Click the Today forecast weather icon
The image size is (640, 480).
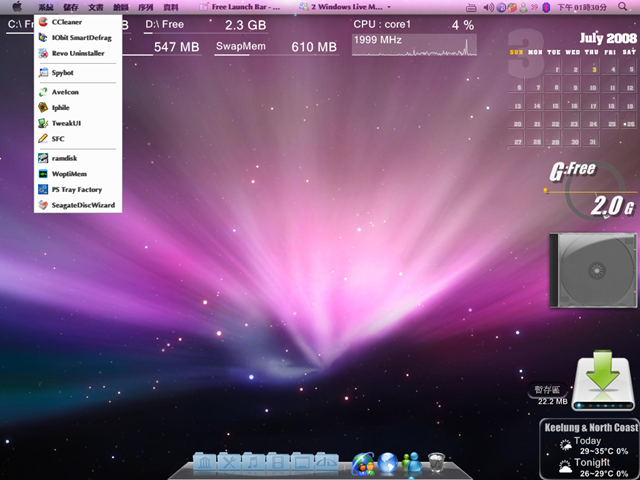[566, 444]
